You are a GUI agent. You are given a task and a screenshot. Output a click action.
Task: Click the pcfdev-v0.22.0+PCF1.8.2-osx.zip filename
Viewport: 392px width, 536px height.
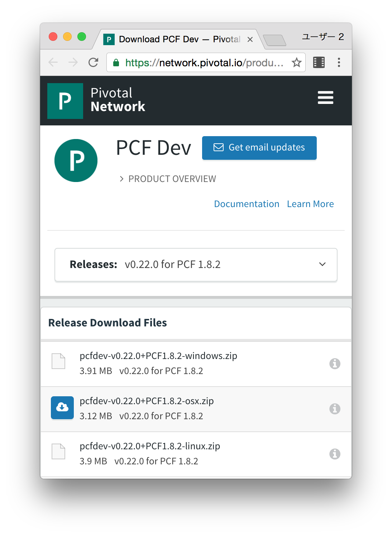click(147, 401)
